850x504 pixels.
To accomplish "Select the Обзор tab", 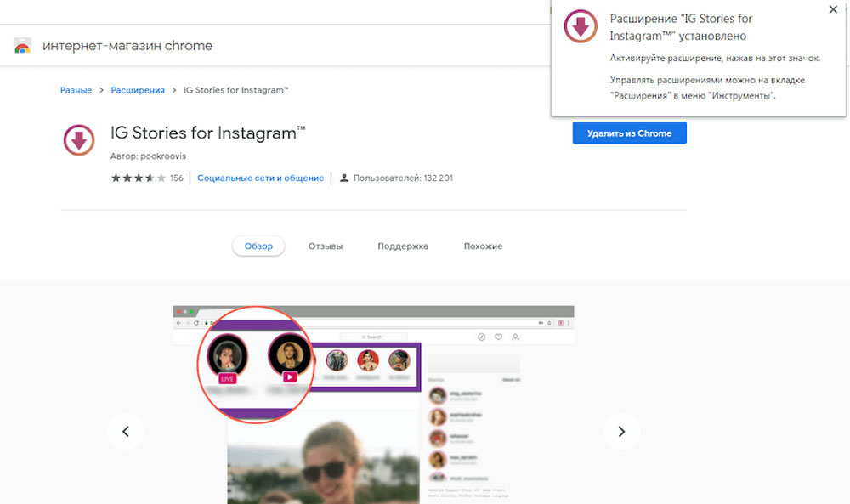I will [x=258, y=246].
